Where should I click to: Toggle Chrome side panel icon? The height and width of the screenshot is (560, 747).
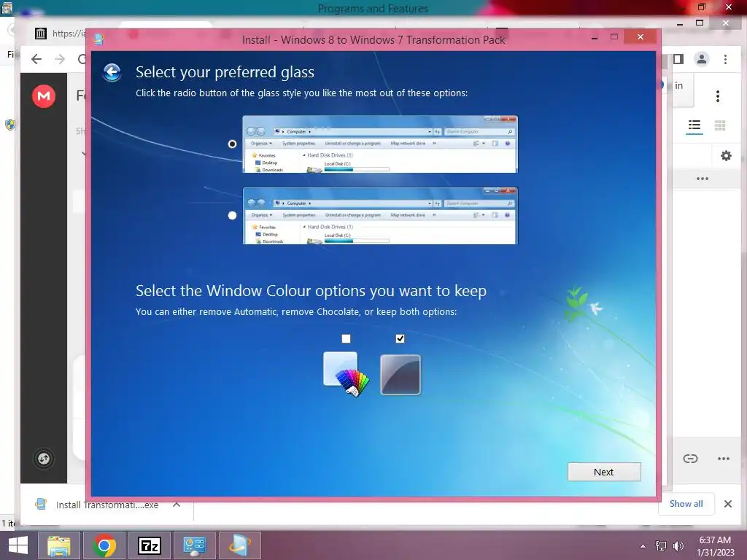click(x=679, y=59)
